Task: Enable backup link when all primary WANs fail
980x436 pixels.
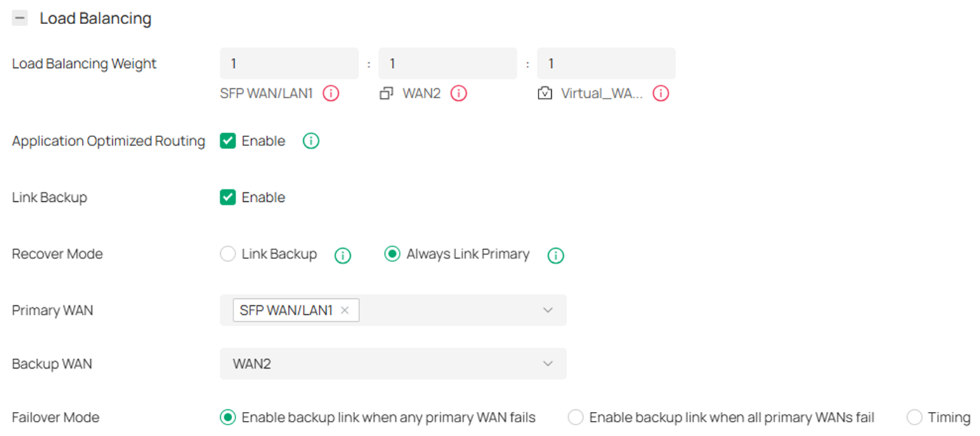Action: [575, 417]
